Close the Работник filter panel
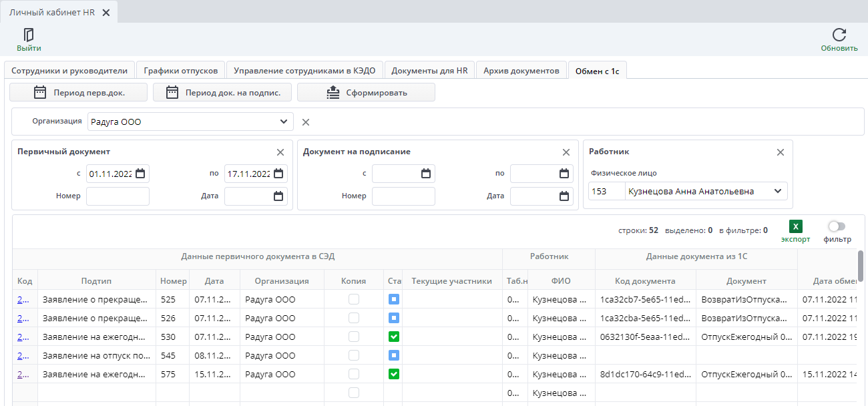The height and width of the screenshot is (406, 868). coord(780,152)
